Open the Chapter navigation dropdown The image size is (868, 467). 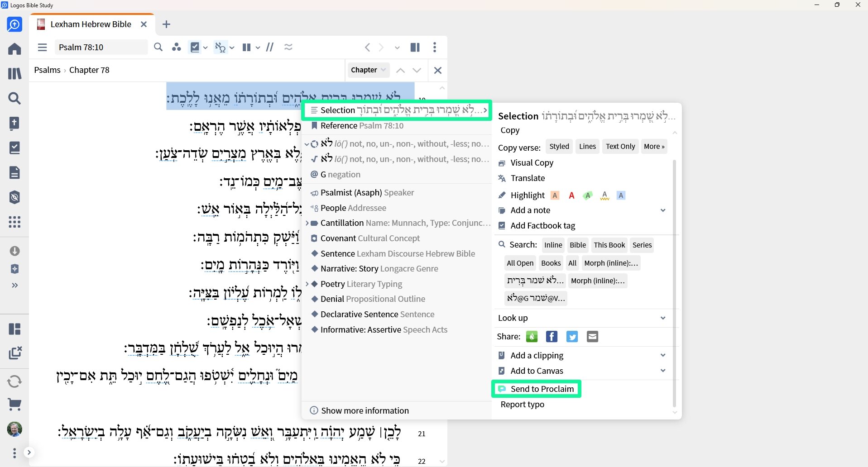click(368, 70)
